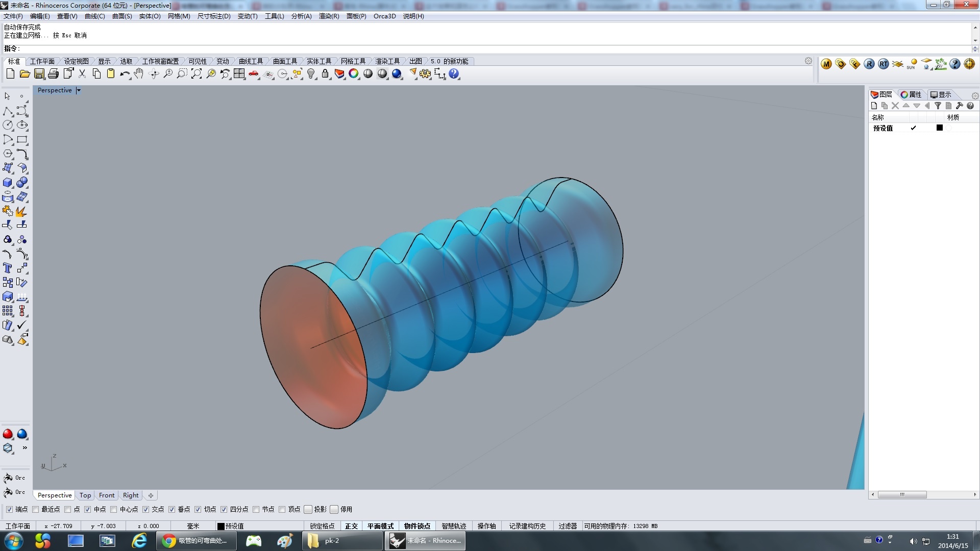The width and height of the screenshot is (980, 551).
Task: Switch to the 曲线工具 toolbar tab
Action: (251, 61)
